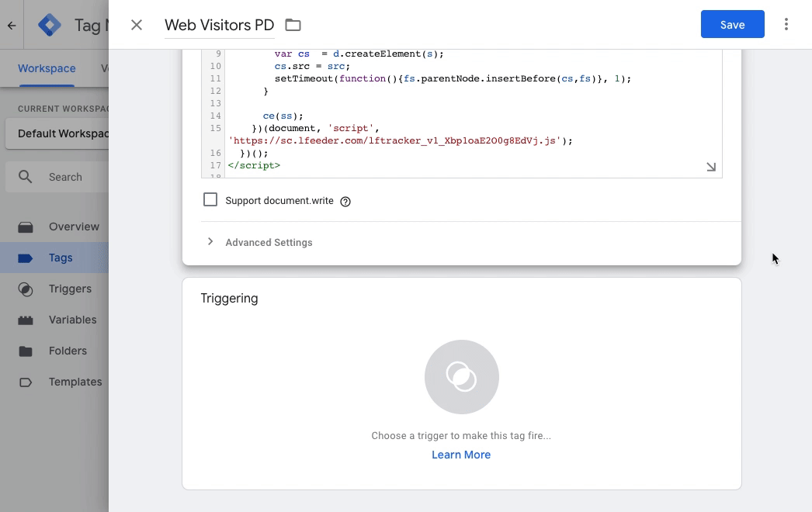
Task: Go to Tags in the sidebar
Action: point(54,258)
